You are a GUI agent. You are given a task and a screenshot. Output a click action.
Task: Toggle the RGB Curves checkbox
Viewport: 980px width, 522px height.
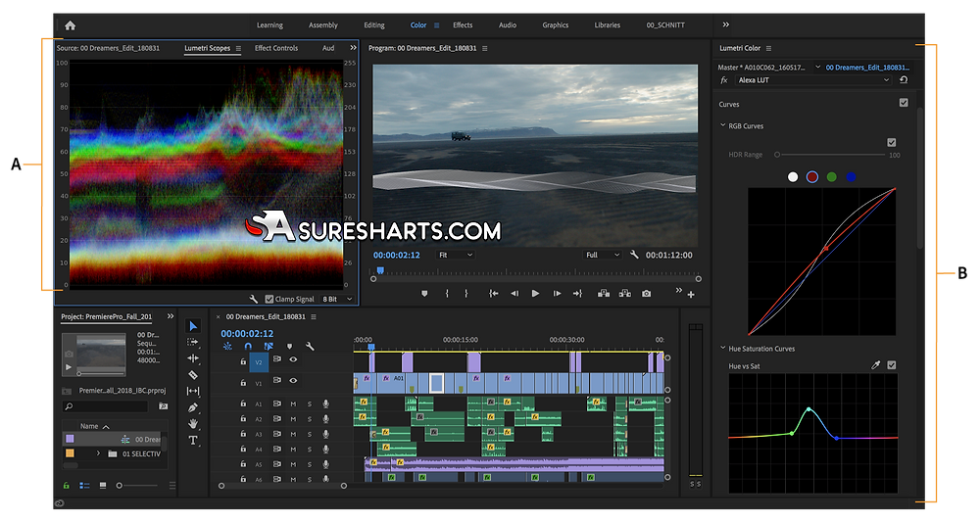point(891,142)
